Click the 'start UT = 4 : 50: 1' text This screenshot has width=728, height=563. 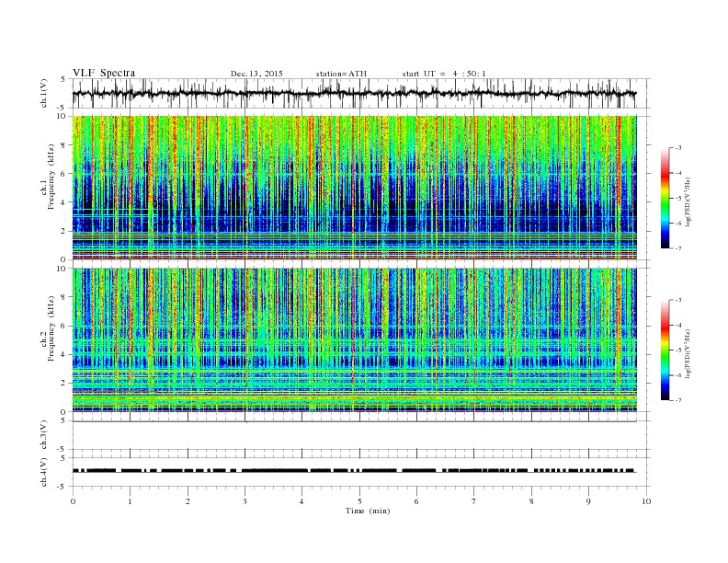click(x=444, y=74)
